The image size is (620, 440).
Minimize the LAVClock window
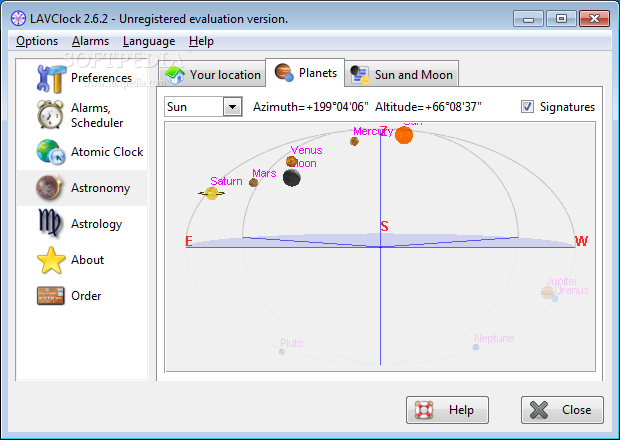click(529, 19)
